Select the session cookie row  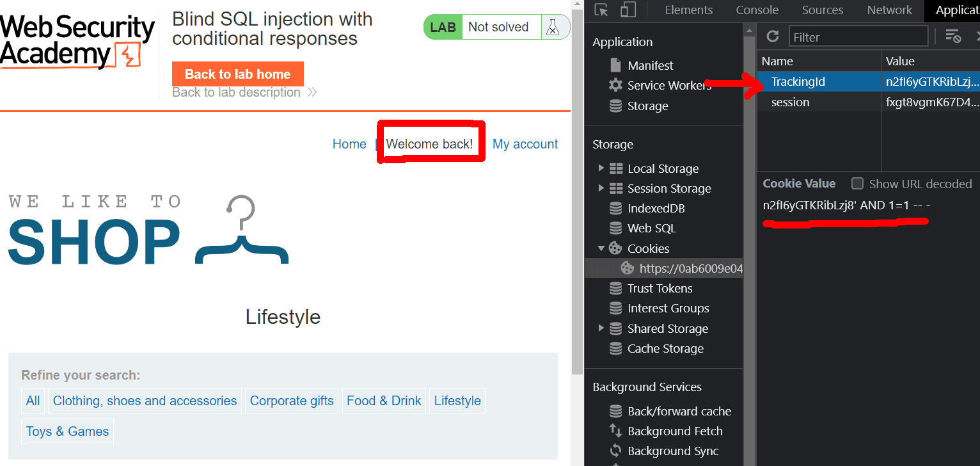coord(868,102)
